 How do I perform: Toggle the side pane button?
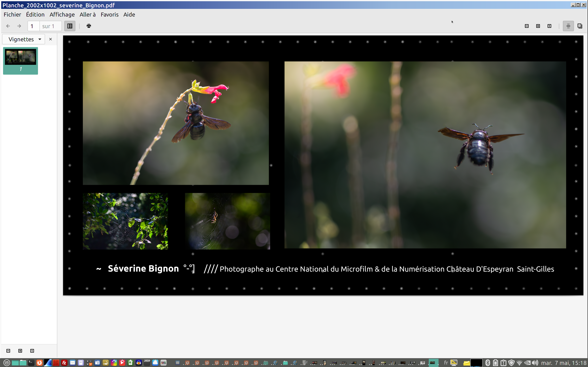coord(70,26)
